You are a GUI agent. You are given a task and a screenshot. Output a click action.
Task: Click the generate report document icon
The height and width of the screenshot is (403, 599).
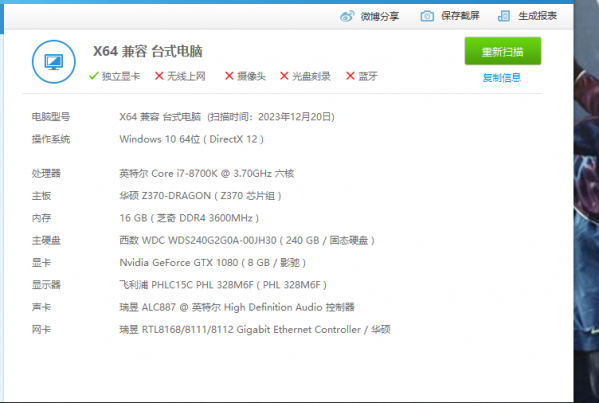[504, 16]
